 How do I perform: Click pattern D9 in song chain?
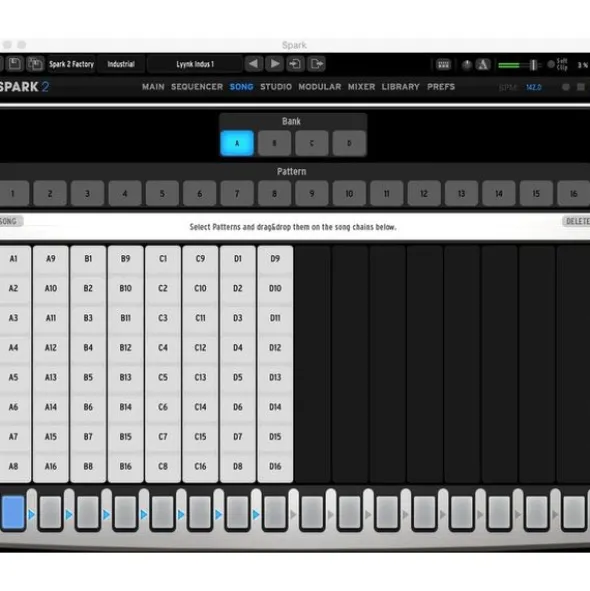275,259
